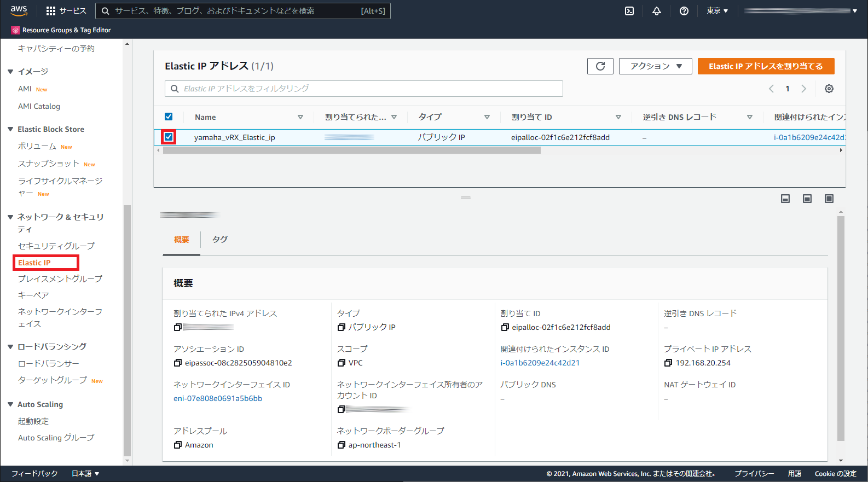Set details panel to medium size icon
The width and height of the screenshot is (868, 482).
(807, 199)
